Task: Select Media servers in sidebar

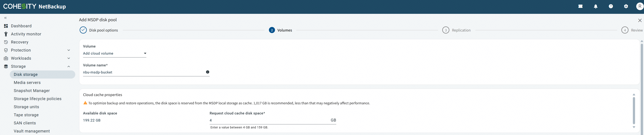Action: click(27, 83)
